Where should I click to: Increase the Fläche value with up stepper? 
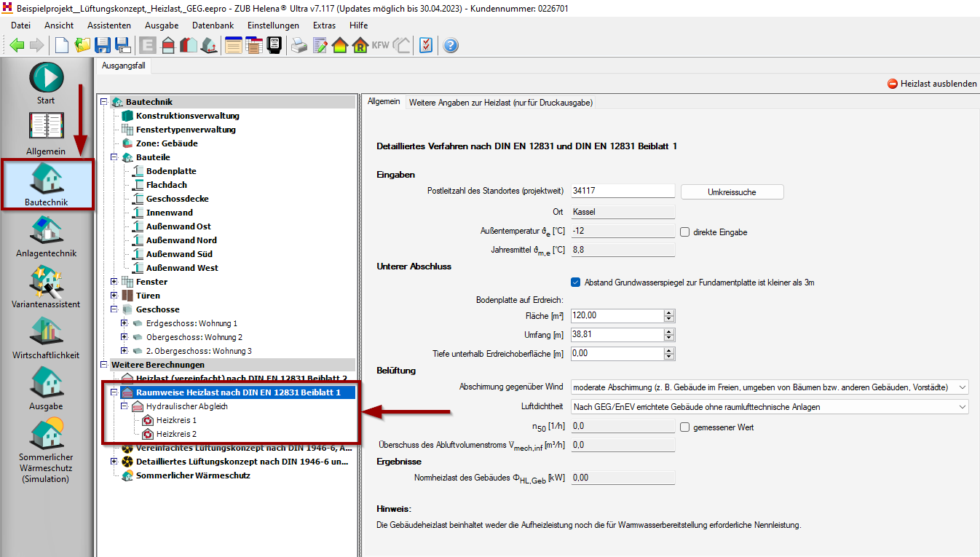(x=669, y=313)
